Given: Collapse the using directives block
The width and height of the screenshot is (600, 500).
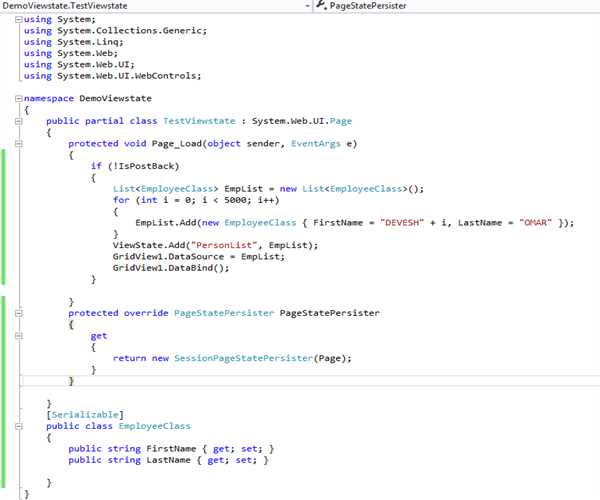Looking at the screenshot, I should click(x=19, y=19).
